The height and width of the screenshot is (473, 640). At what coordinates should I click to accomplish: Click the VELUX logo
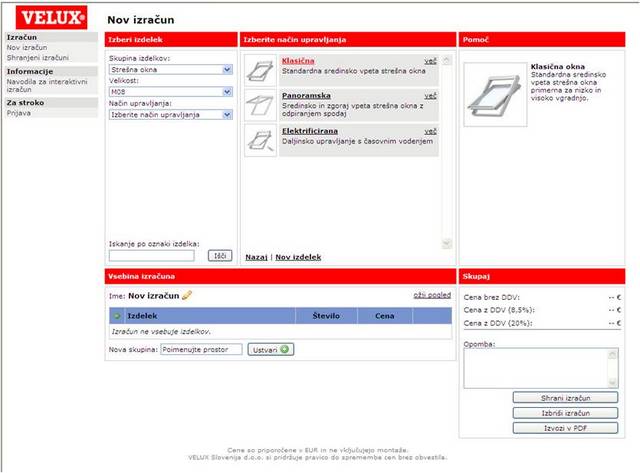[x=48, y=16]
